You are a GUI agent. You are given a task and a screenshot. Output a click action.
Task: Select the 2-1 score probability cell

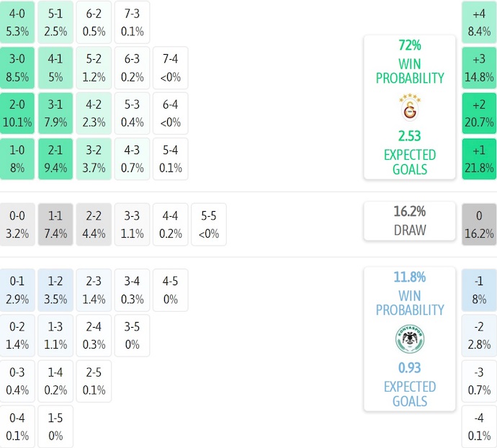click(55, 158)
